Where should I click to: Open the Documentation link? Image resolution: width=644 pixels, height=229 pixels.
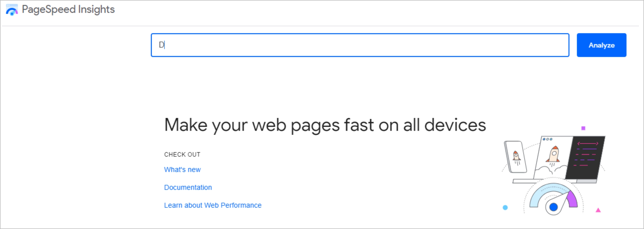coord(188,187)
